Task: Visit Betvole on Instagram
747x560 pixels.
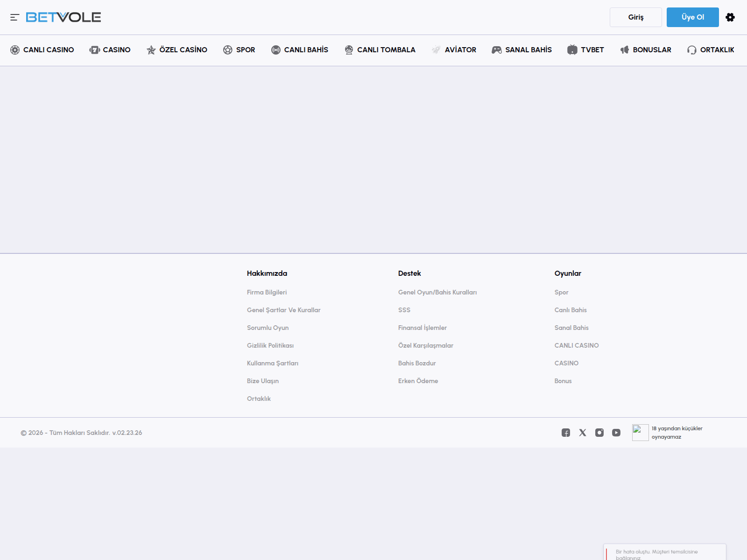Action: (x=599, y=433)
